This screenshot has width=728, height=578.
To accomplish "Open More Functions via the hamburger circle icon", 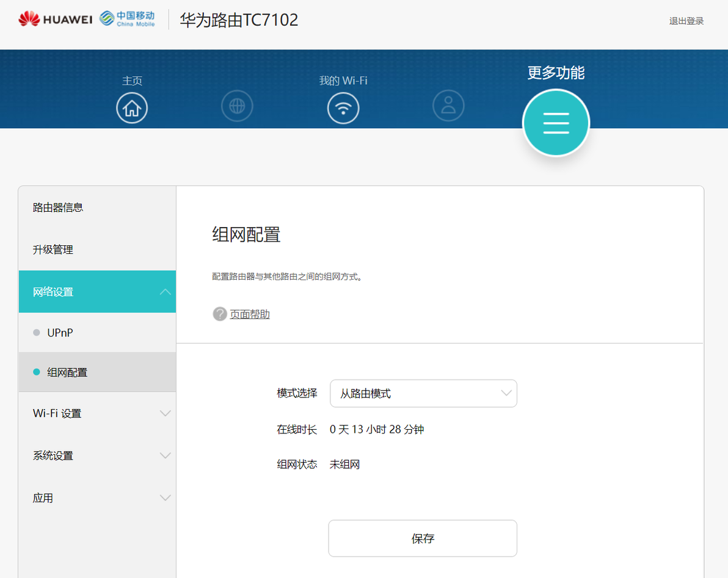I will click(556, 123).
